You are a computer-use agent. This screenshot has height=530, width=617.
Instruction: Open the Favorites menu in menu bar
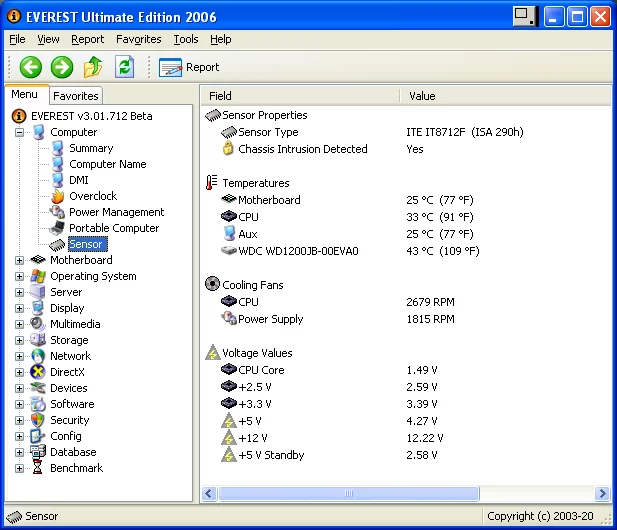[x=138, y=39]
